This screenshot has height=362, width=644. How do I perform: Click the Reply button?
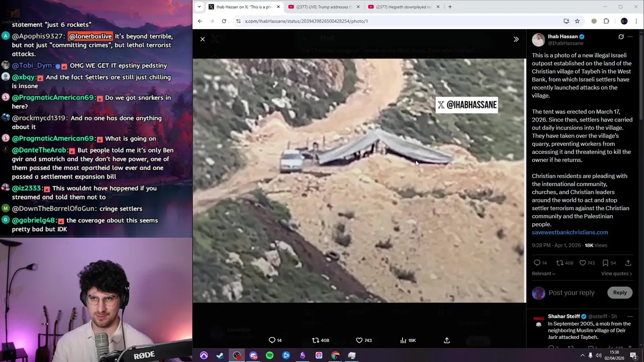click(x=620, y=293)
